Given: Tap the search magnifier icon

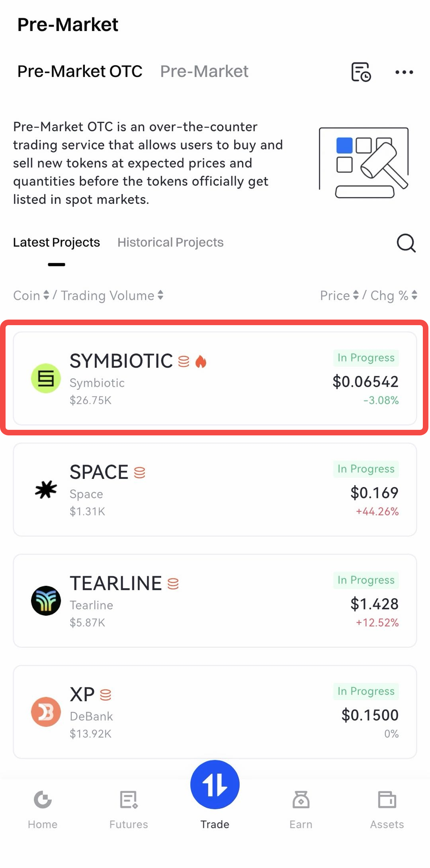Looking at the screenshot, I should [x=406, y=243].
